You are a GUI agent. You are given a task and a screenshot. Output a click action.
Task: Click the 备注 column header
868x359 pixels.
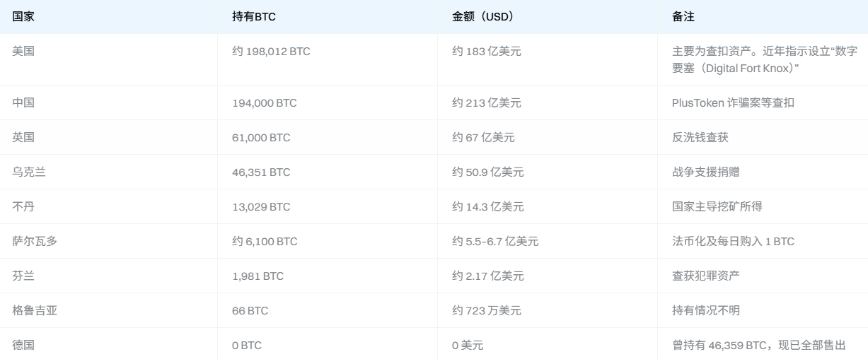(683, 17)
